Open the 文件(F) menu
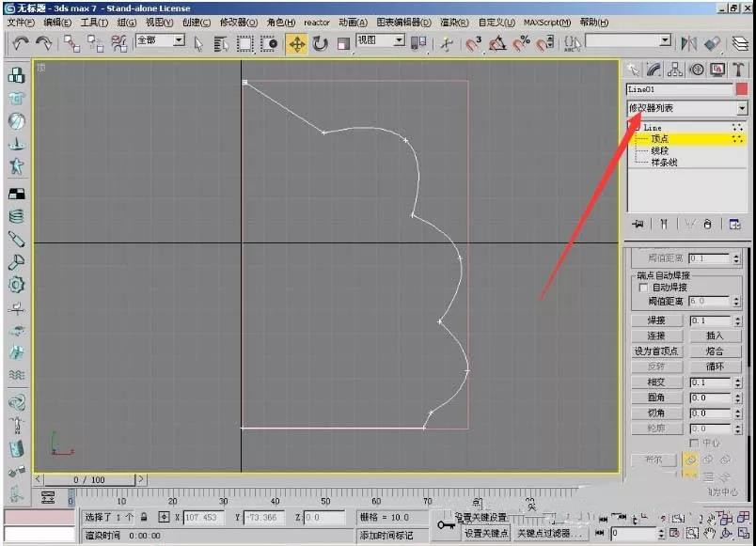Image resolution: width=756 pixels, height=546 pixels. tap(21, 23)
